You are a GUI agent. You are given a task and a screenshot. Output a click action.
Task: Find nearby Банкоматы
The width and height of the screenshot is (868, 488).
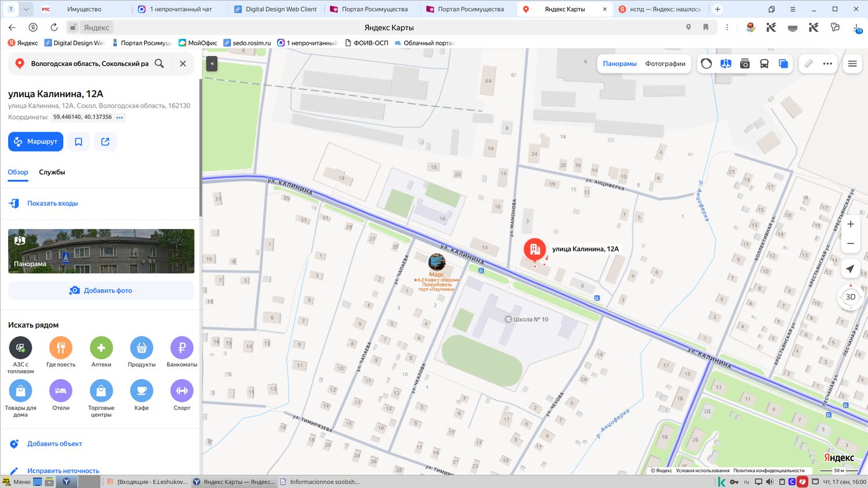[x=182, y=352]
